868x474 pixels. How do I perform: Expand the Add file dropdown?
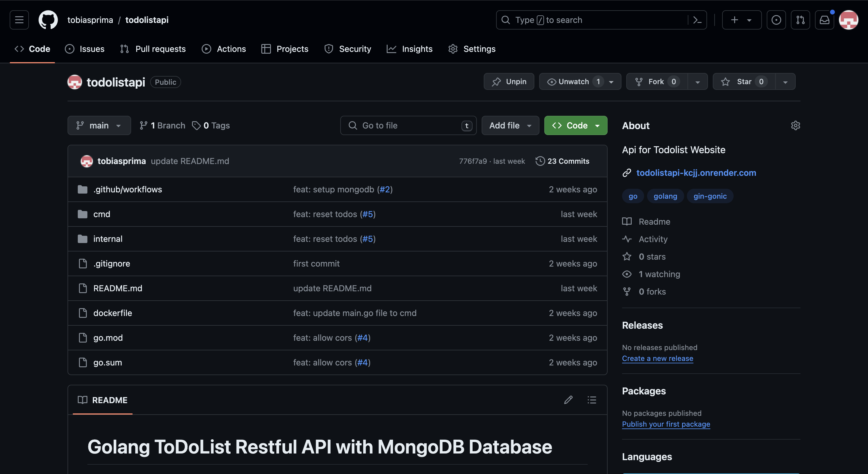[510, 125]
